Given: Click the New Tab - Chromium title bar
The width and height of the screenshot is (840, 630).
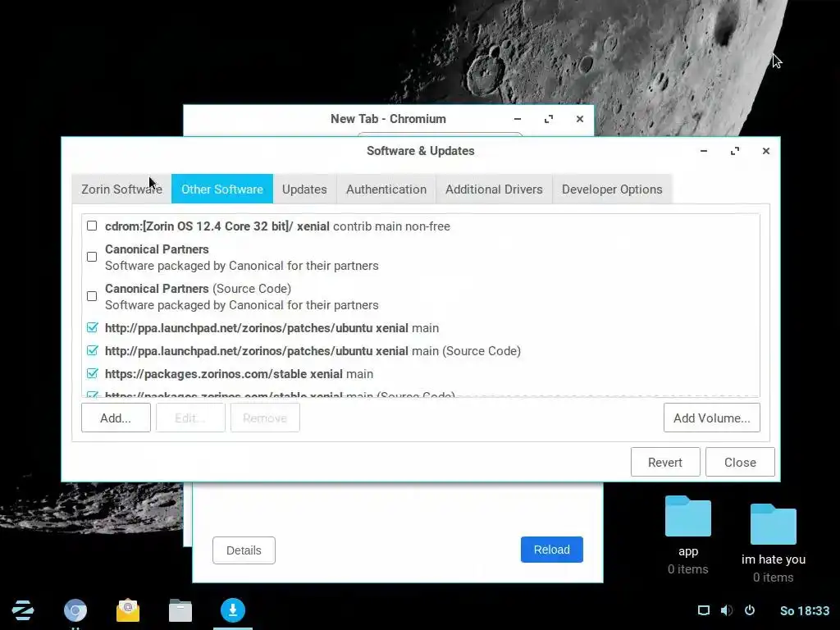Looking at the screenshot, I should click(x=388, y=119).
